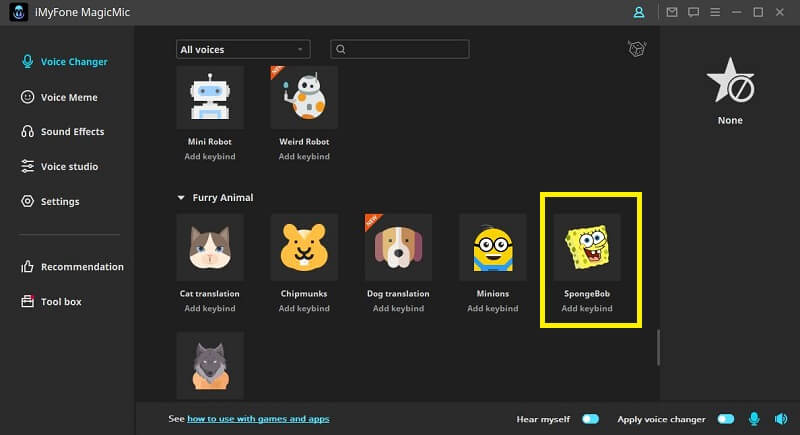
Task: Open the Tool box
Action: (51, 301)
